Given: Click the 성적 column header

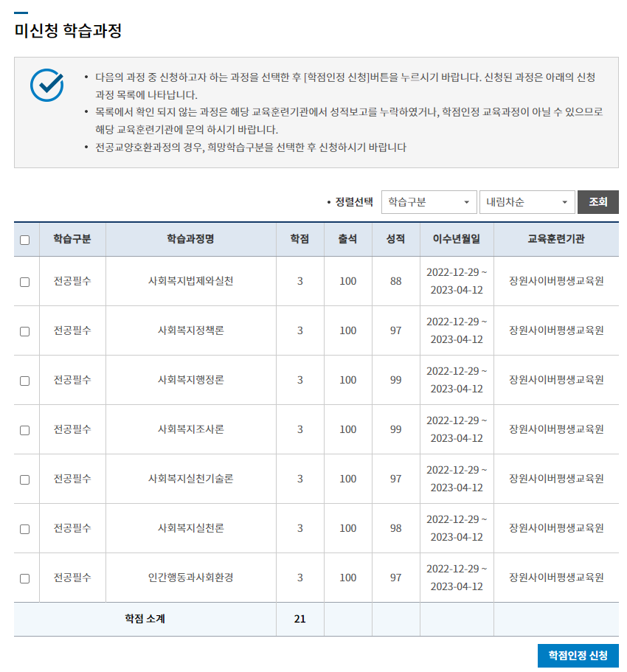Looking at the screenshot, I should click(395, 239).
